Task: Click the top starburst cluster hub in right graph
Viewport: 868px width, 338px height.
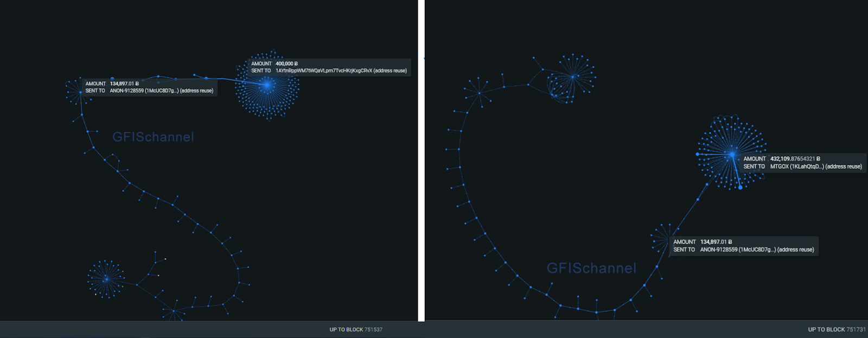Action: coord(573,76)
